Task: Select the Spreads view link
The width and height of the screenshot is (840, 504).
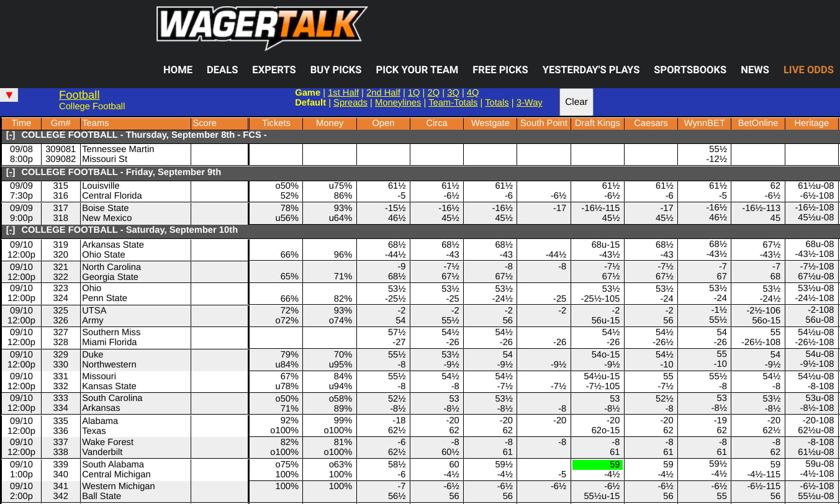Action: 350,102
